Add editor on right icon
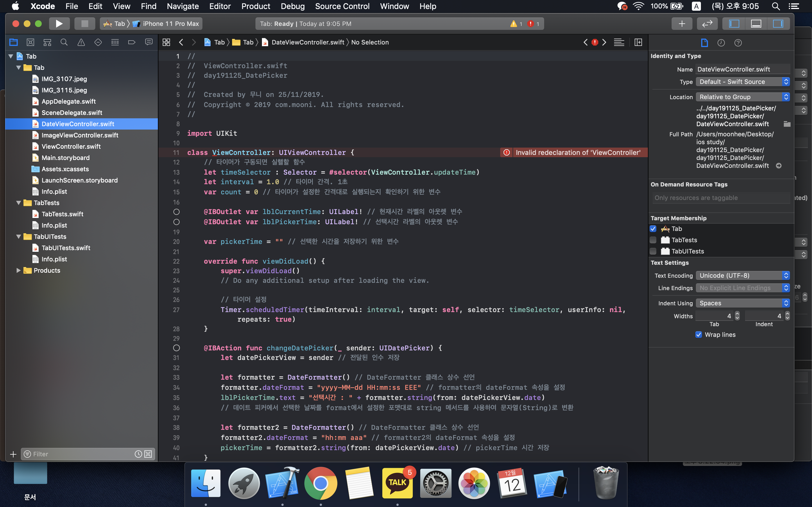The width and height of the screenshot is (812, 507). (x=638, y=42)
